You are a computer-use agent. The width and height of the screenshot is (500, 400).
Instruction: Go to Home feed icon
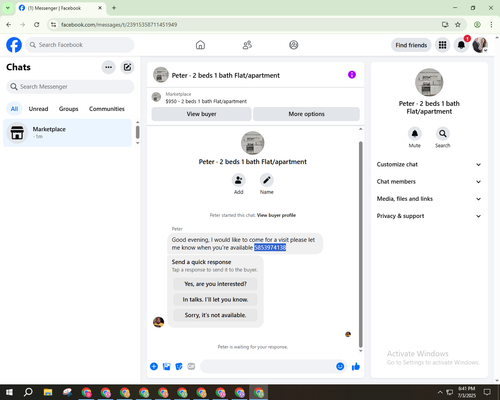[200, 45]
